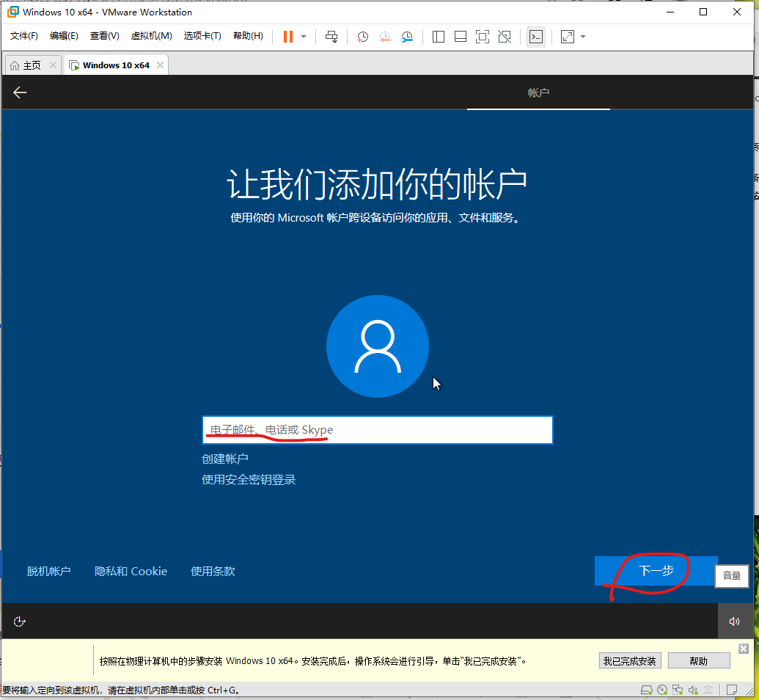Click the printer device status icon

click(x=708, y=690)
